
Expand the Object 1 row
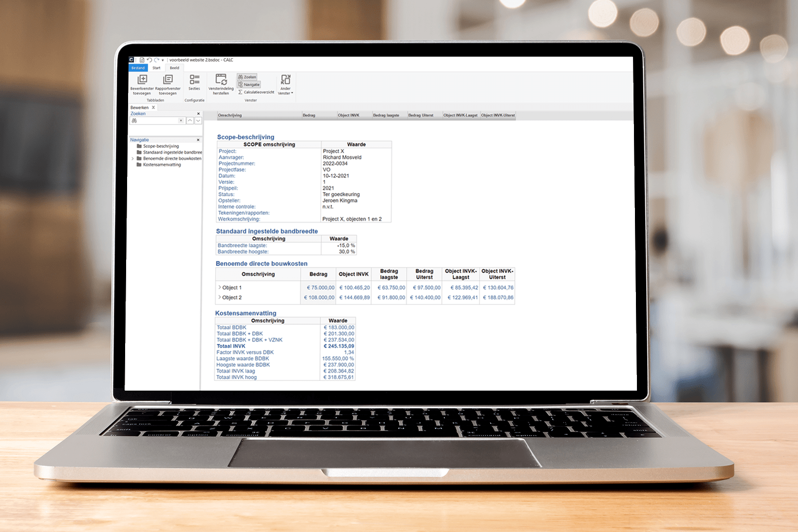pyautogui.click(x=219, y=287)
